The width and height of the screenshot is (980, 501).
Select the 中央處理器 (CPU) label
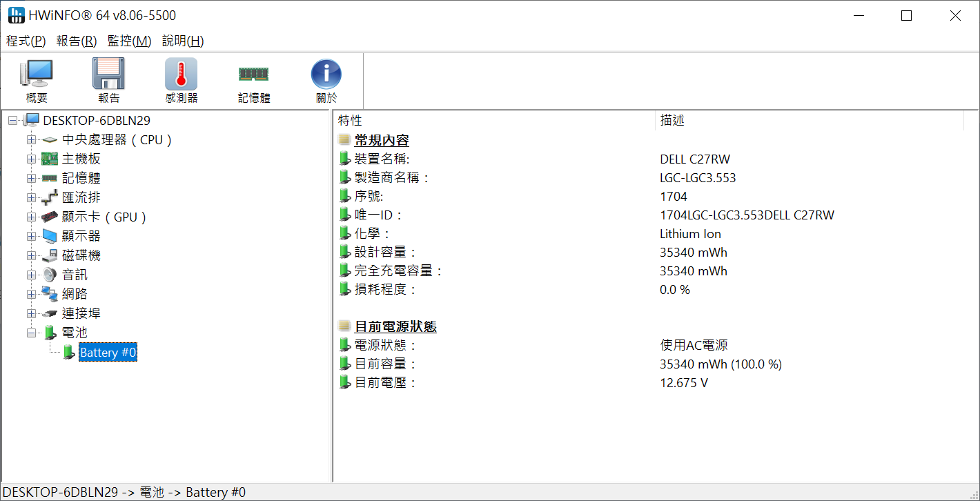(117, 139)
